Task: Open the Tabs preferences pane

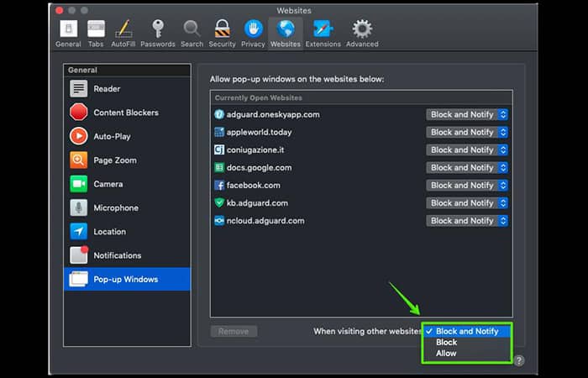Action: click(x=96, y=34)
